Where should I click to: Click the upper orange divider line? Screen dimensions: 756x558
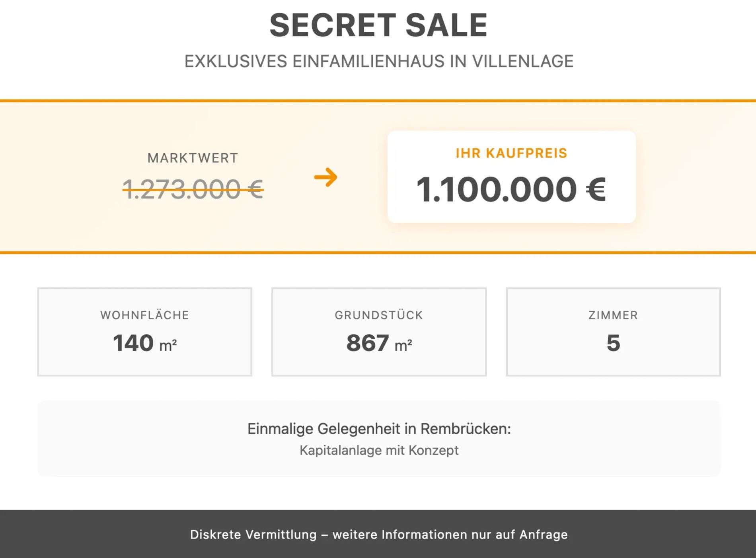tap(378, 101)
